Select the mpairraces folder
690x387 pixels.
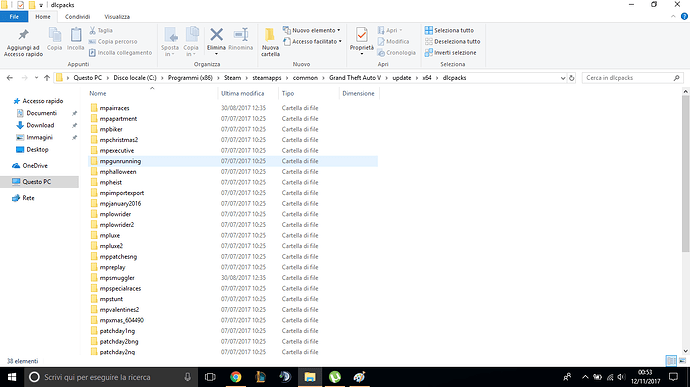(x=233, y=108)
